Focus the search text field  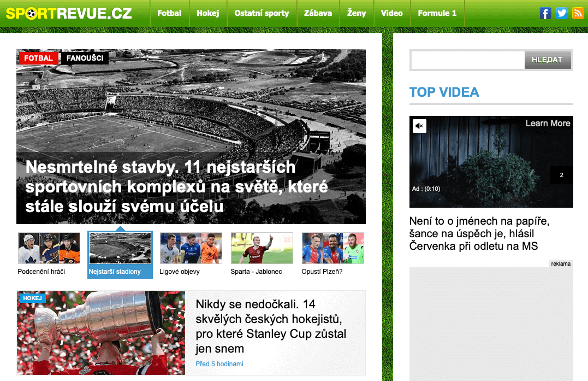(468, 60)
